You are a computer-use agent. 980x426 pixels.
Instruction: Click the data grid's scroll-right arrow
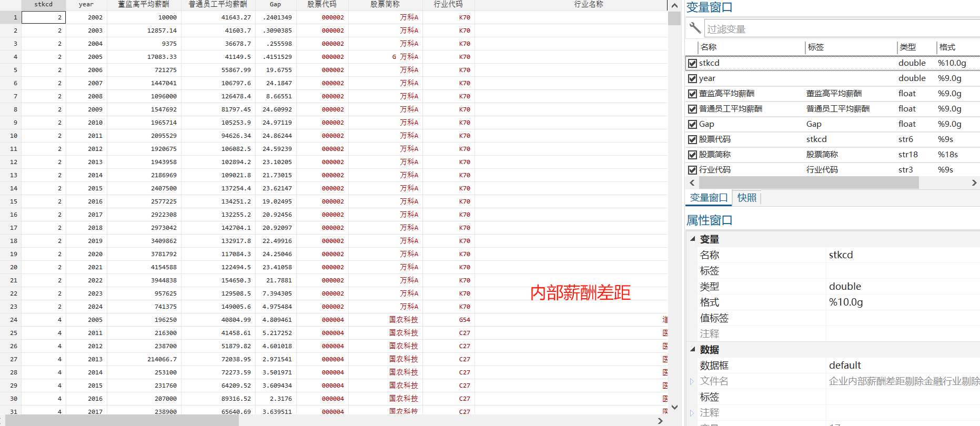(661, 421)
